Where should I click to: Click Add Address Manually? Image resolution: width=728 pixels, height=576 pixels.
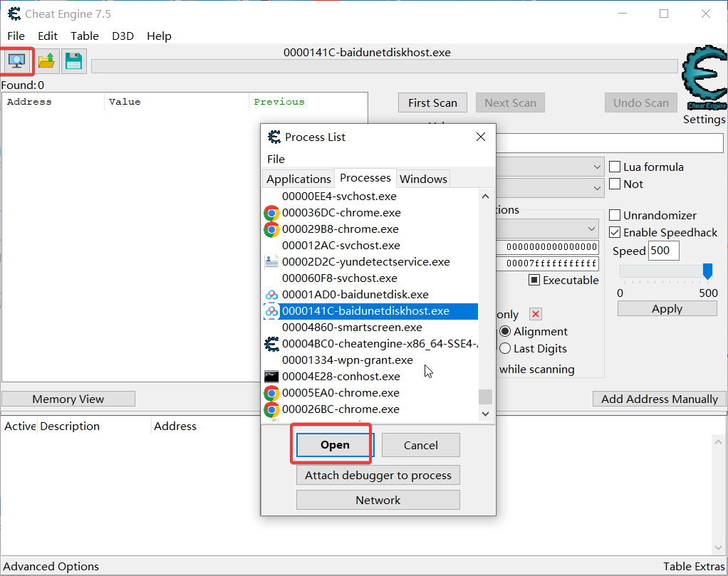660,399
